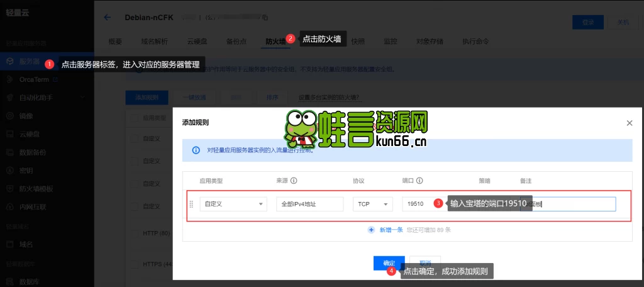This screenshot has width=644, height=287.
Task: Switch to the 执行命令 tab
Action: pos(475,41)
